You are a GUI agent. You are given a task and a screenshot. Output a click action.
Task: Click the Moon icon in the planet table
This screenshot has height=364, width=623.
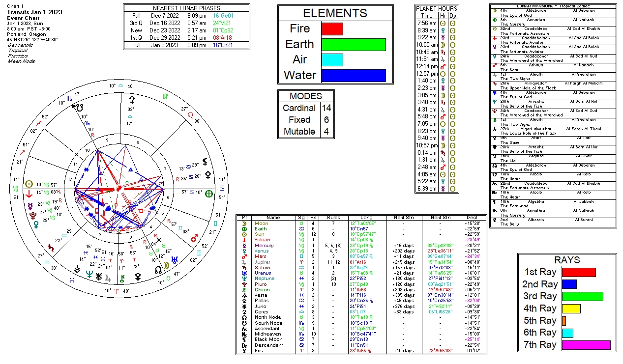[x=244, y=224]
